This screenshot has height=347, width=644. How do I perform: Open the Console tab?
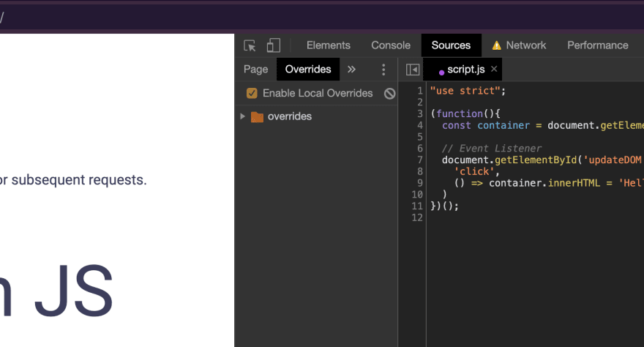[391, 45]
